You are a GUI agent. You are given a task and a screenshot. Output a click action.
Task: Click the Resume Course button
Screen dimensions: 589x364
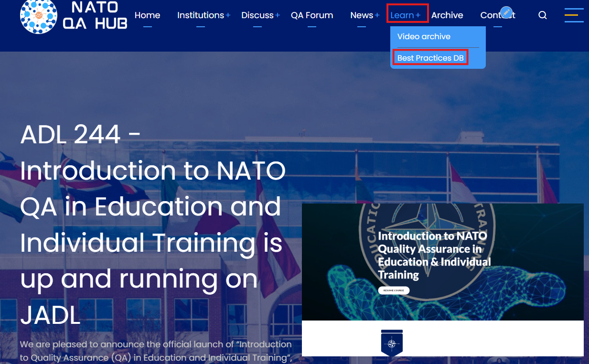point(393,290)
